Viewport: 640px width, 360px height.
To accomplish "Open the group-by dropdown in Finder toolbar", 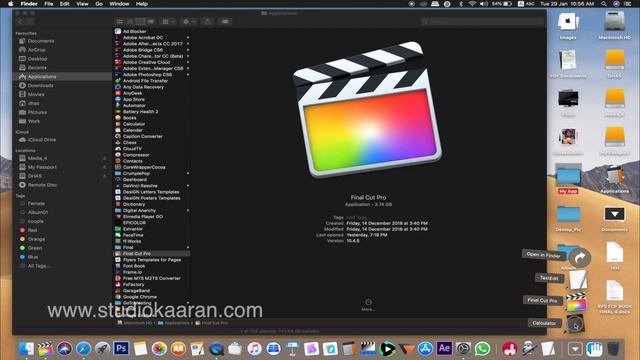I will click(168, 22).
